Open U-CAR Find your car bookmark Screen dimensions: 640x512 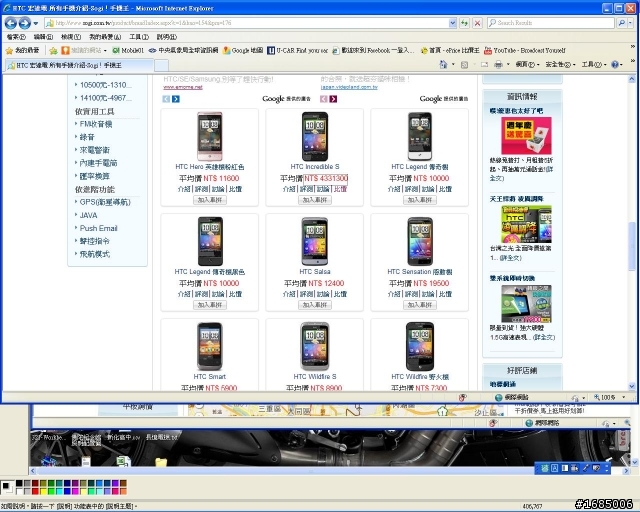click(298, 50)
